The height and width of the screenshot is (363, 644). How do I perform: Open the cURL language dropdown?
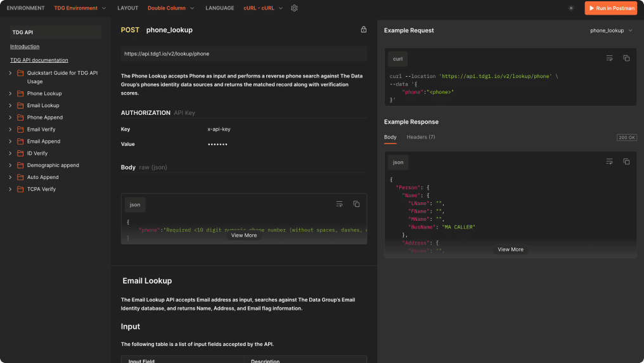pyautogui.click(x=263, y=8)
